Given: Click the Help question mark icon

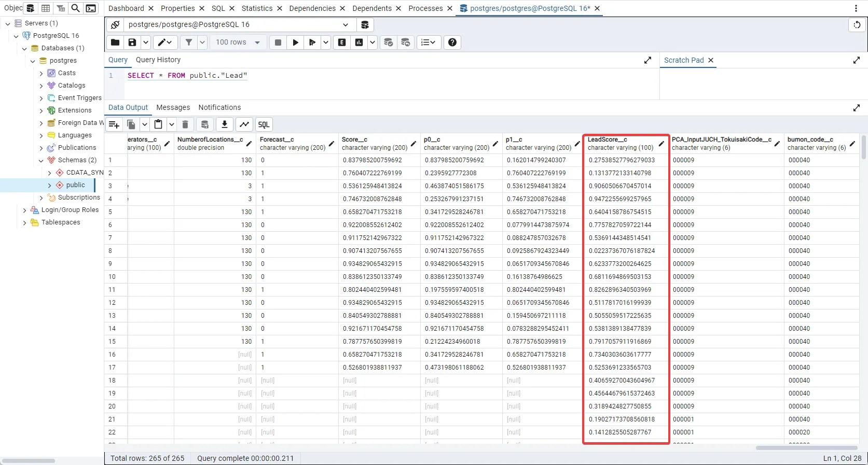Looking at the screenshot, I should 452,43.
